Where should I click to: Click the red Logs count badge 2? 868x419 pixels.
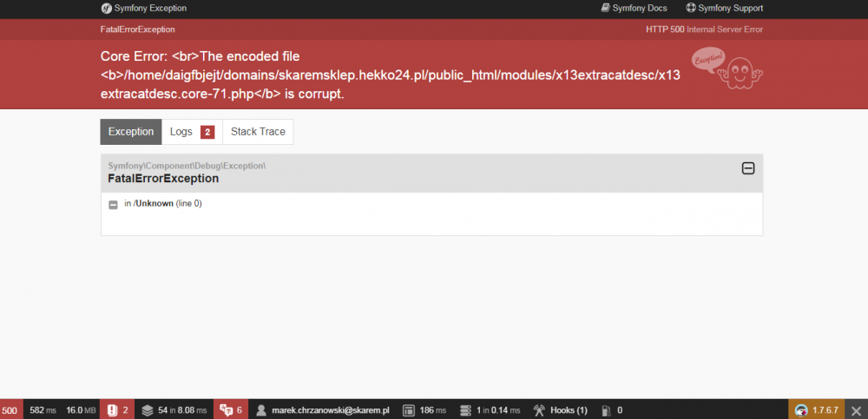(207, 132)
